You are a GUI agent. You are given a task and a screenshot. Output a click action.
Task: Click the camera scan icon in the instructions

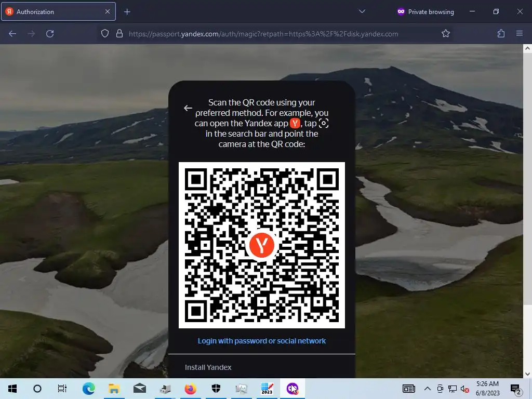(x=324, y=123)
